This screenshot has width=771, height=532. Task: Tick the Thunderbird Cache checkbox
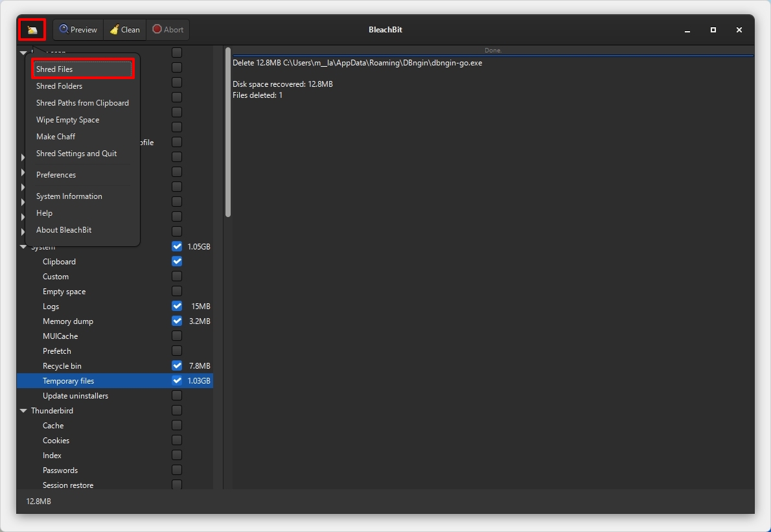click(177, 425)
